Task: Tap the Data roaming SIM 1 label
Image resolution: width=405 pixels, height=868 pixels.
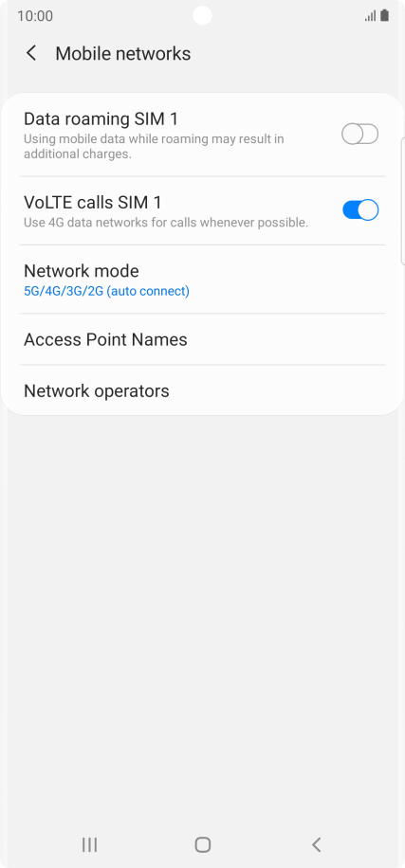Action: 101,119
